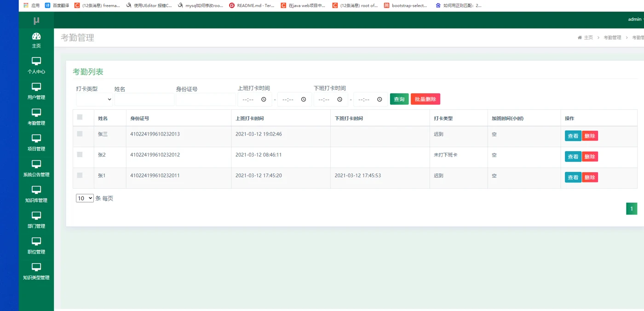Delete the attendance record of 张1

[590, 177]
